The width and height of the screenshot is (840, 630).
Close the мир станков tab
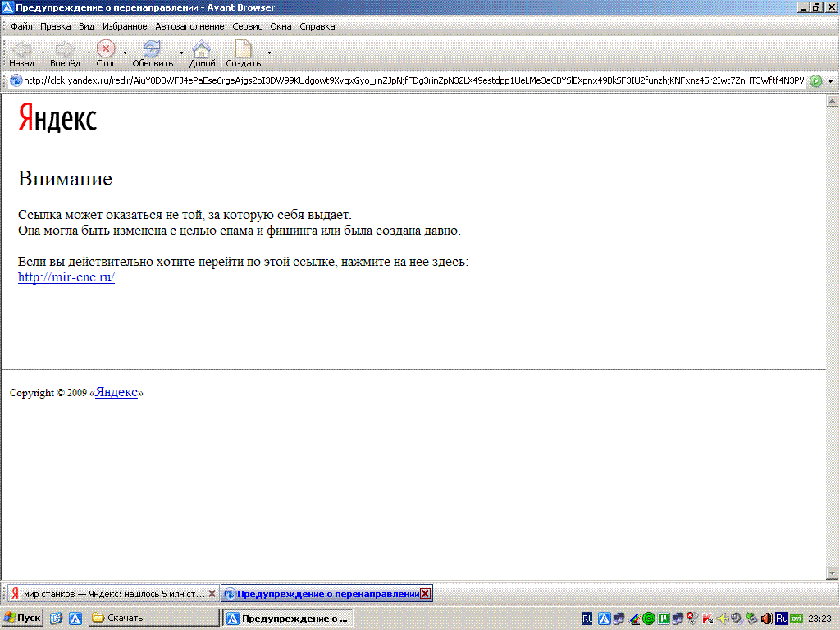point(212,594)
